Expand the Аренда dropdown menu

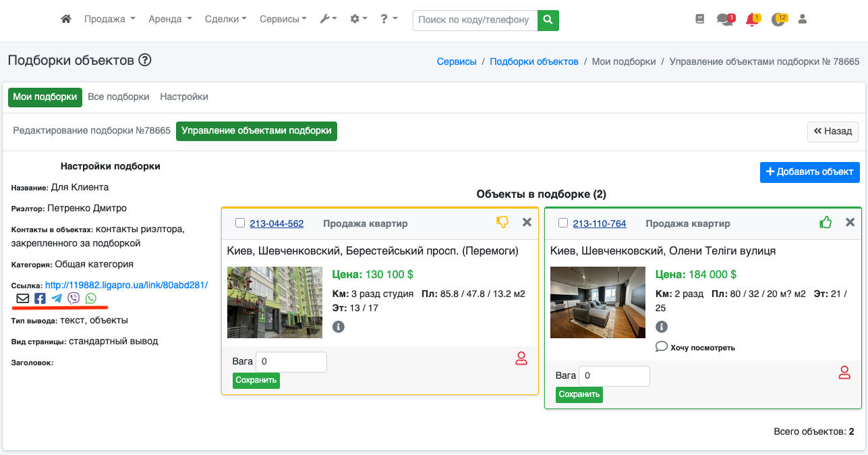170,20
